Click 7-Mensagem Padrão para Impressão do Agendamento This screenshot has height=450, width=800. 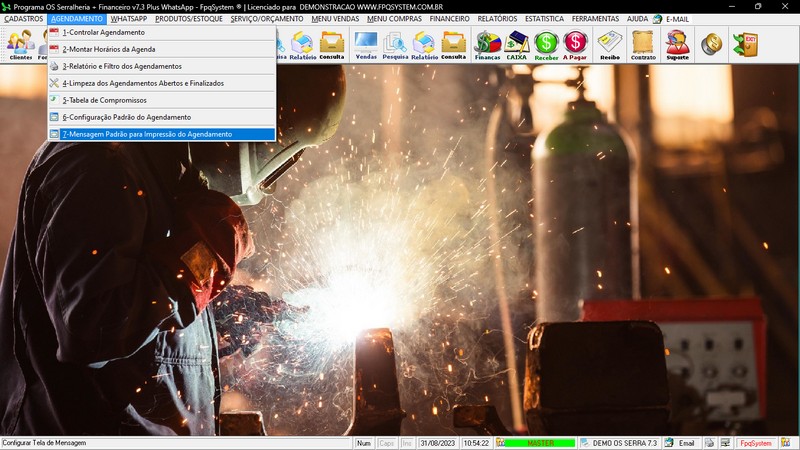146,134
